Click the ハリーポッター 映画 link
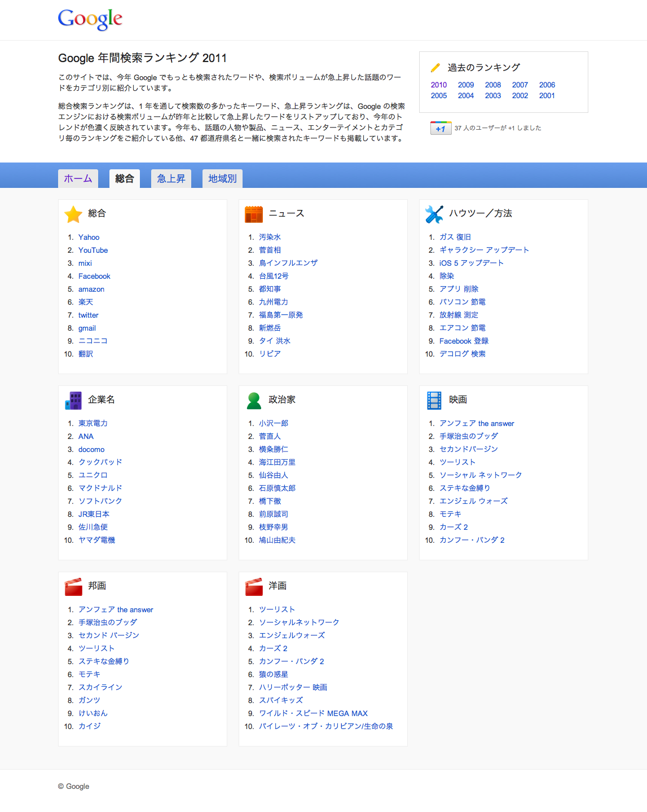This screenshot has width=647, height=812. coord(293,688)
